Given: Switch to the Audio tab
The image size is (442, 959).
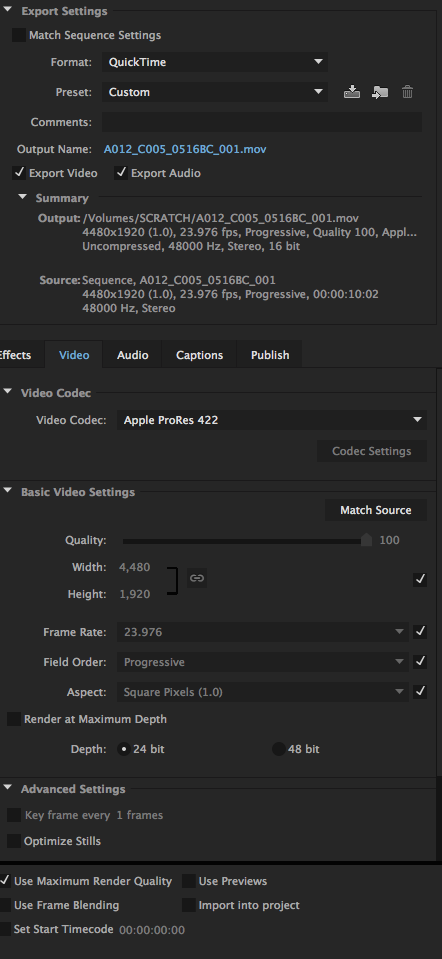Looking at the screenshot, I should click(133, 355).
